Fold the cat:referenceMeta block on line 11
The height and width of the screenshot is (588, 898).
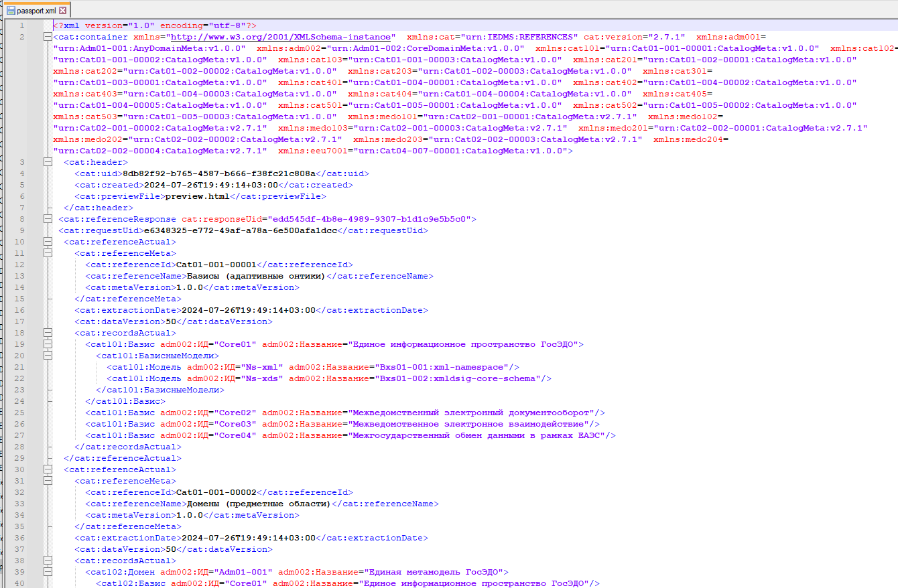tap(47, 253)
